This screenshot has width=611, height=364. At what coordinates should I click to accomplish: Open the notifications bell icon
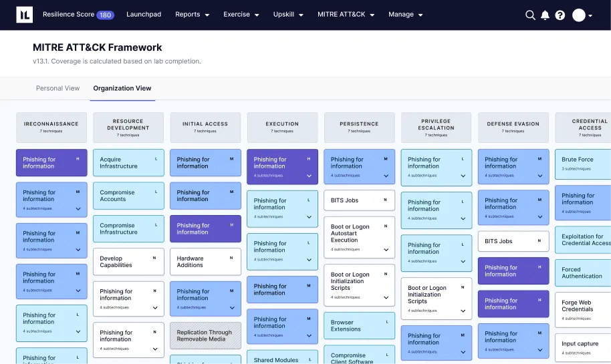(x=545, y=15)
